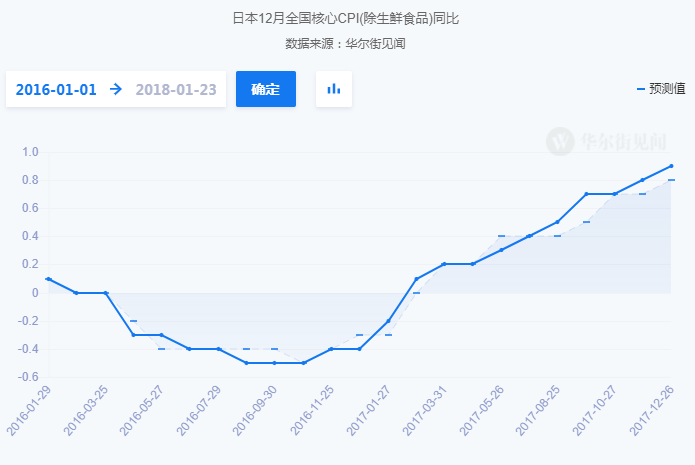Click the y-axis value 0.4
Image resolution: width=695 pixels, height=465 pixels.
[x=30, y=236]
